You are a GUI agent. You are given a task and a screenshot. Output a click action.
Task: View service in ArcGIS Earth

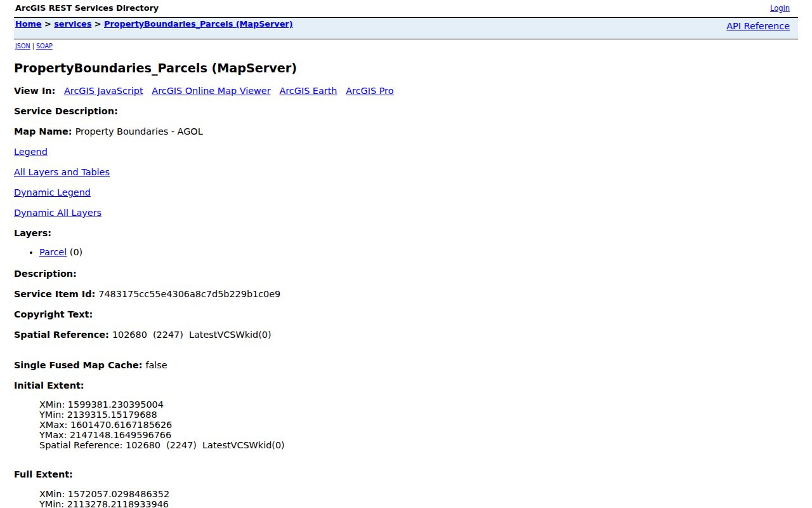point(308,91)
